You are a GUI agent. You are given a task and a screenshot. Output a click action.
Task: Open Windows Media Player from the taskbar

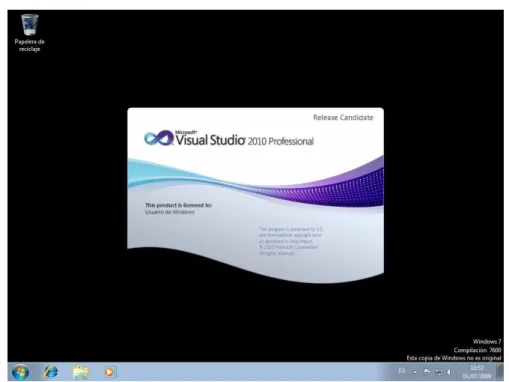(x=109, y=372)
